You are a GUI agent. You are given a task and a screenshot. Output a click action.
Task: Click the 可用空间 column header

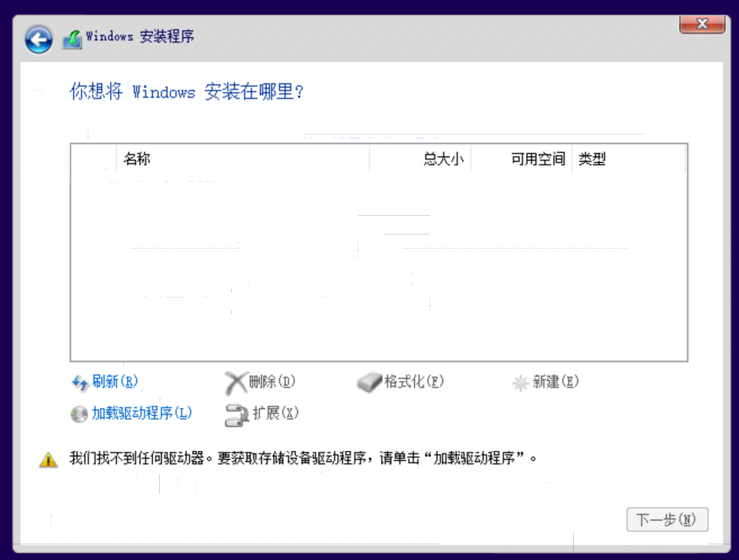(x=537, y=159)
